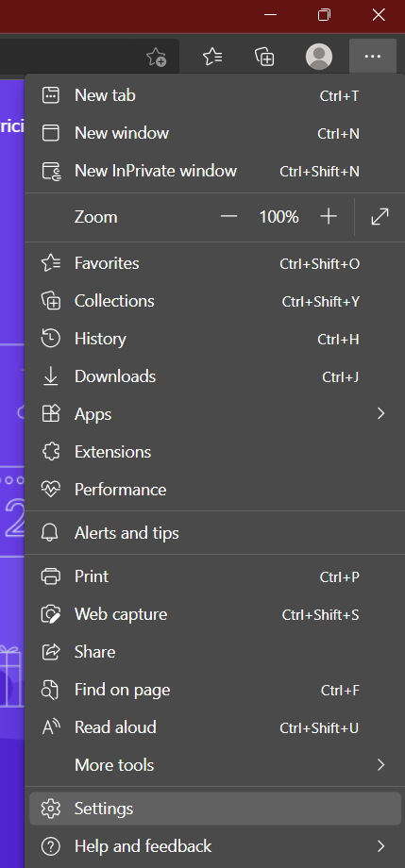Open Help and feedback entry
This screenshot has height=868, width=405.
click(215, 846)
